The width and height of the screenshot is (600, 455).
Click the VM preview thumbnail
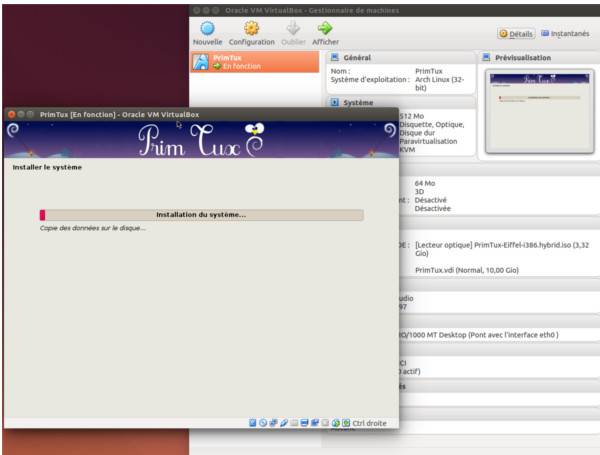click(x=540, y=112)
